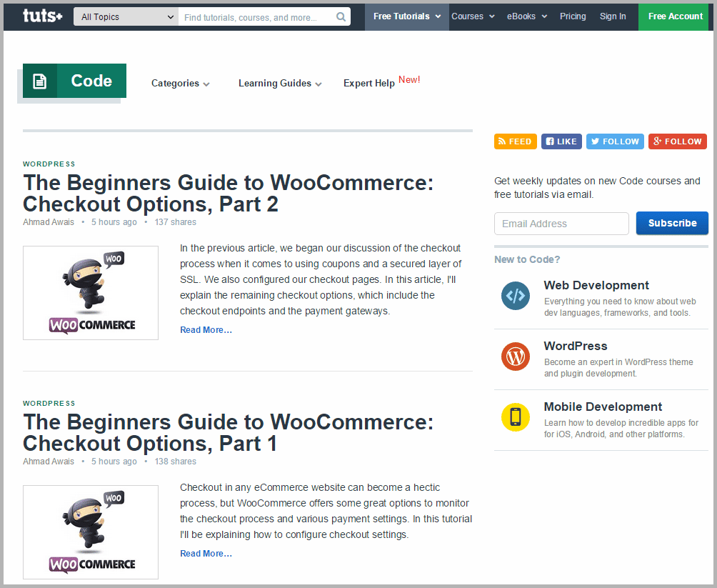Open the All Topics dropdown
Image resolution: width=717 pixels, height=588 pixels.
tap(126, 17)
